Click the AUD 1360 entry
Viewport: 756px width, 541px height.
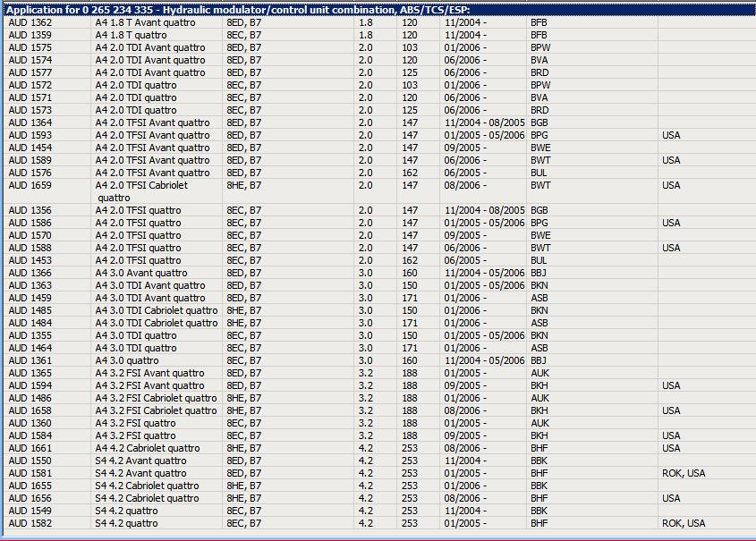point(30,424)
